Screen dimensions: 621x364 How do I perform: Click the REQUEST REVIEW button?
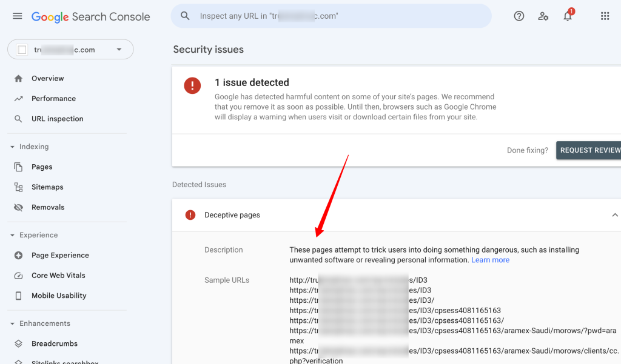tap(589, 150)
